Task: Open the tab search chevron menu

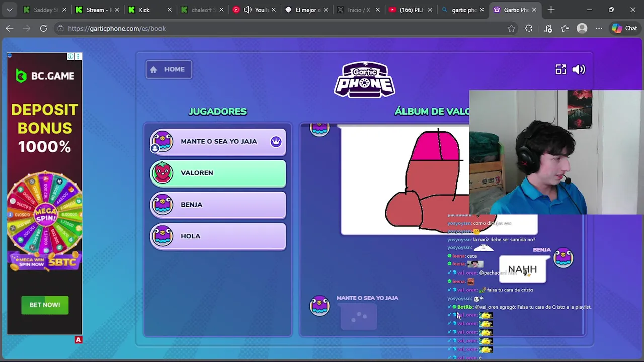Action: [x=9, y=10]
